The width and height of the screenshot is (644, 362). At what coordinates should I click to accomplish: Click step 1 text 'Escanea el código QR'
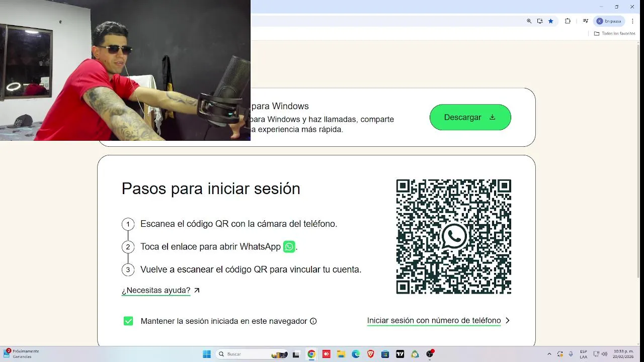coord(238,224)
